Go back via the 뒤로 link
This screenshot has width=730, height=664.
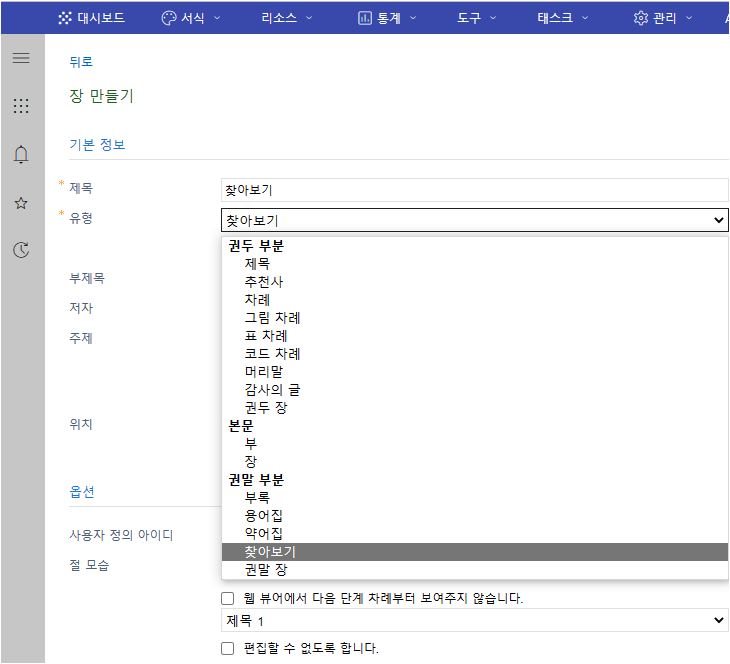point(81,61)
